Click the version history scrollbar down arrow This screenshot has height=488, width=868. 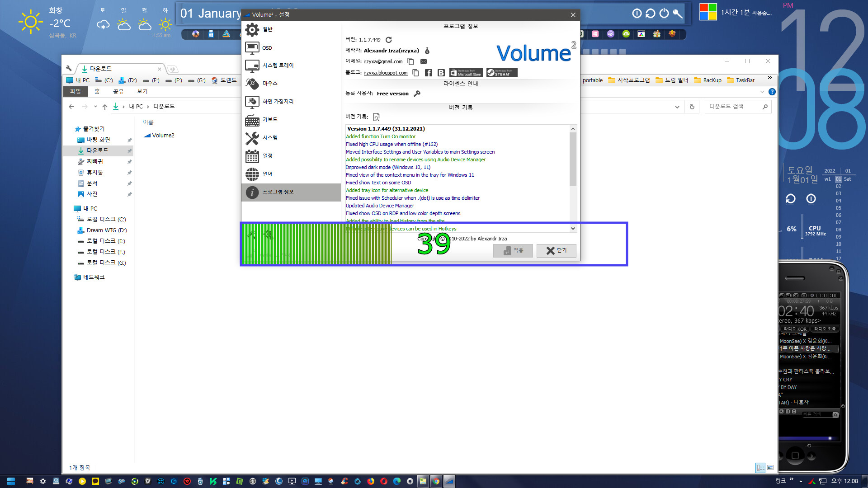pos(573,229)
